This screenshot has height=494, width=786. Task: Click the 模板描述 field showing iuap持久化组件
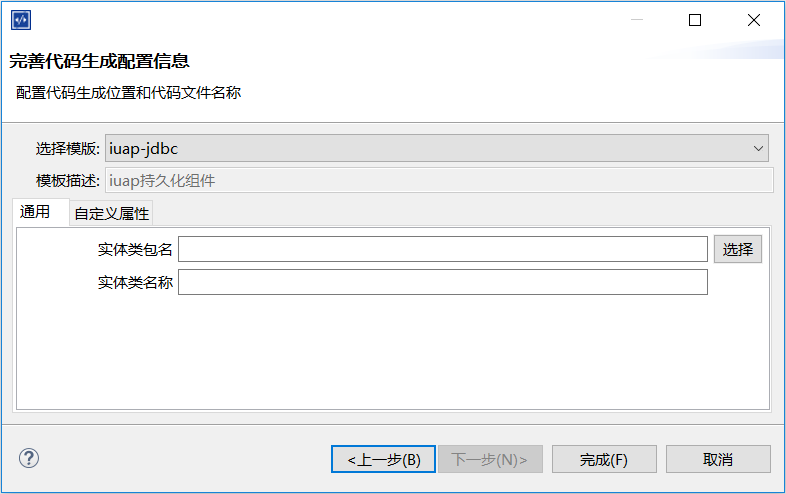(438, 181)
